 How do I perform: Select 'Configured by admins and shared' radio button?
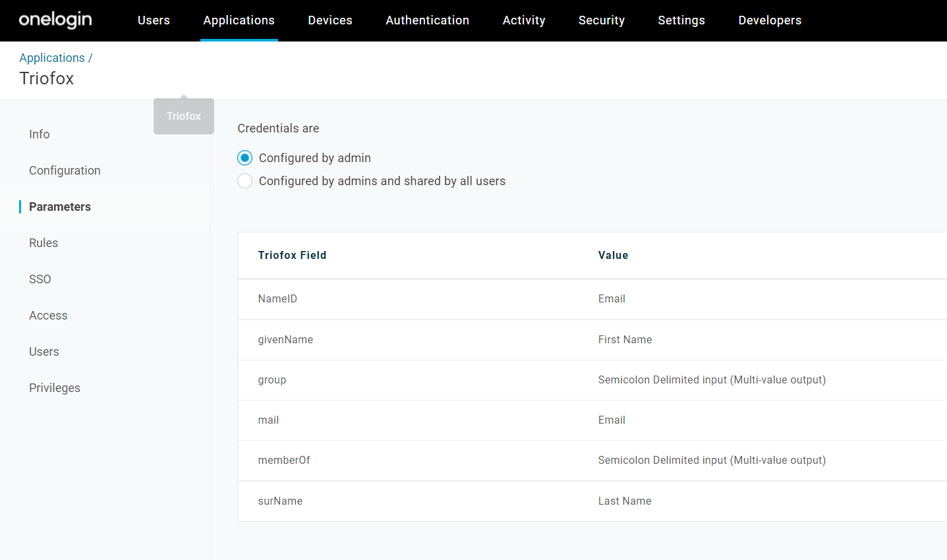(x=244, y=181)
